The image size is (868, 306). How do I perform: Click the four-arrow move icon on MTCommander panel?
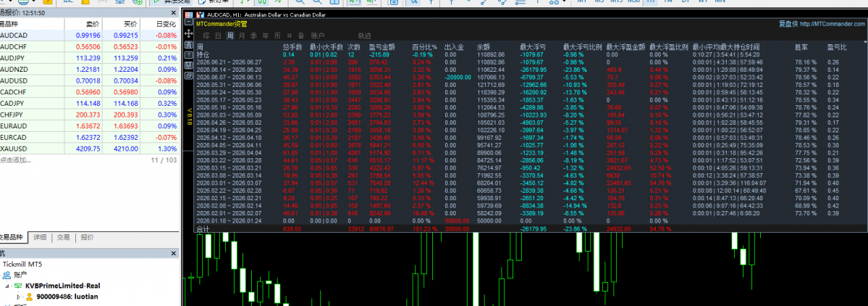[188, 34]
